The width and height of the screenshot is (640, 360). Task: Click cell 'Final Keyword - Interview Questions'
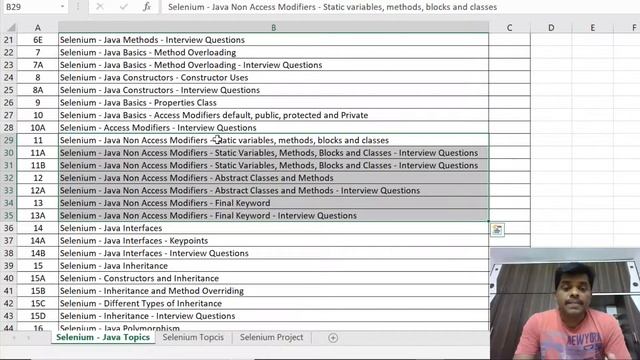coord(273,216)
